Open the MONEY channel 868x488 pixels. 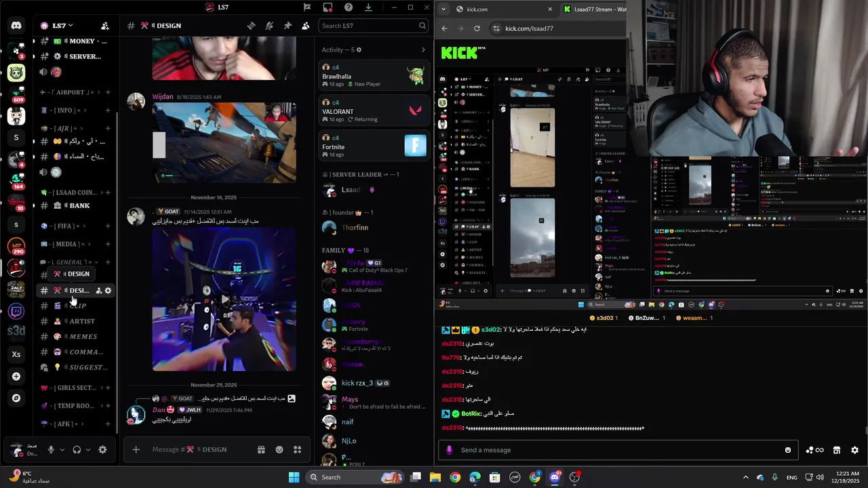75,41
